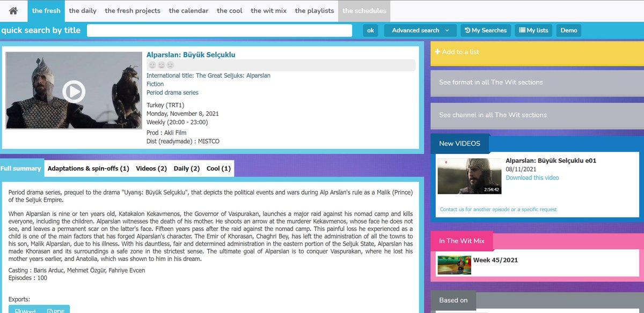Click Download this video link

pos(532,178)
